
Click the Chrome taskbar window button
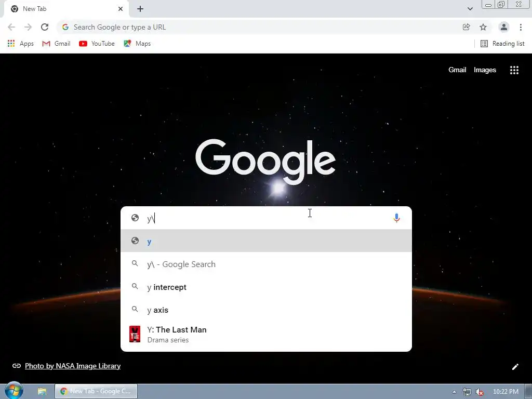tap(96, 391)
